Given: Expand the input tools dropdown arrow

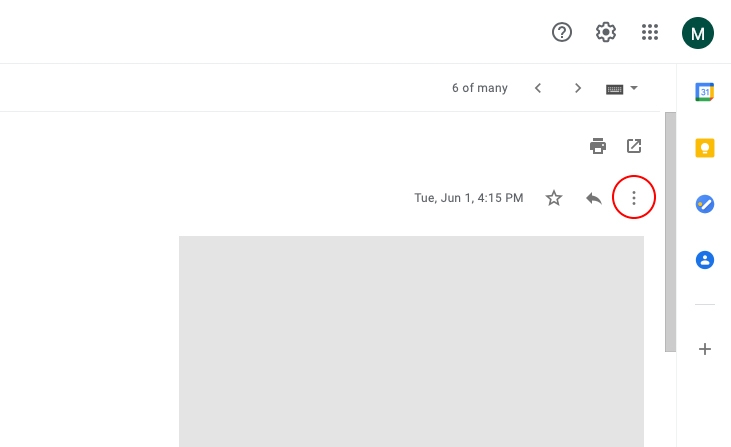Looking at the screenshot, I should [634, 88].
